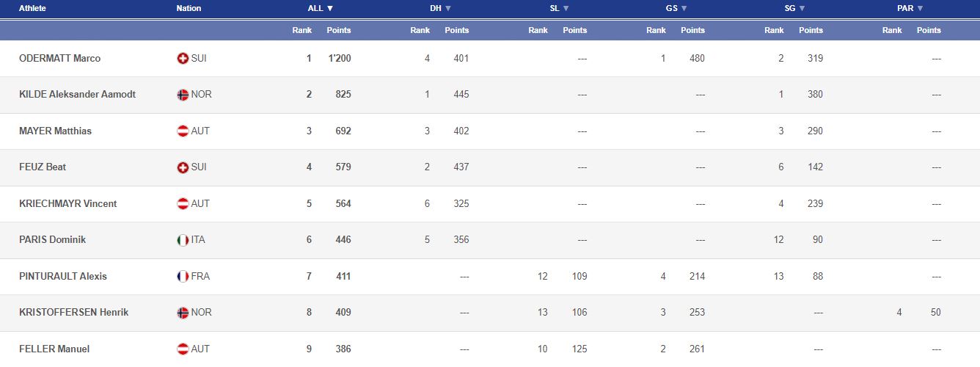Image resolution: width=980 pixels, height=367 pixels.
Task: Sort by GS giant slalom column
Action: (677, 9)
